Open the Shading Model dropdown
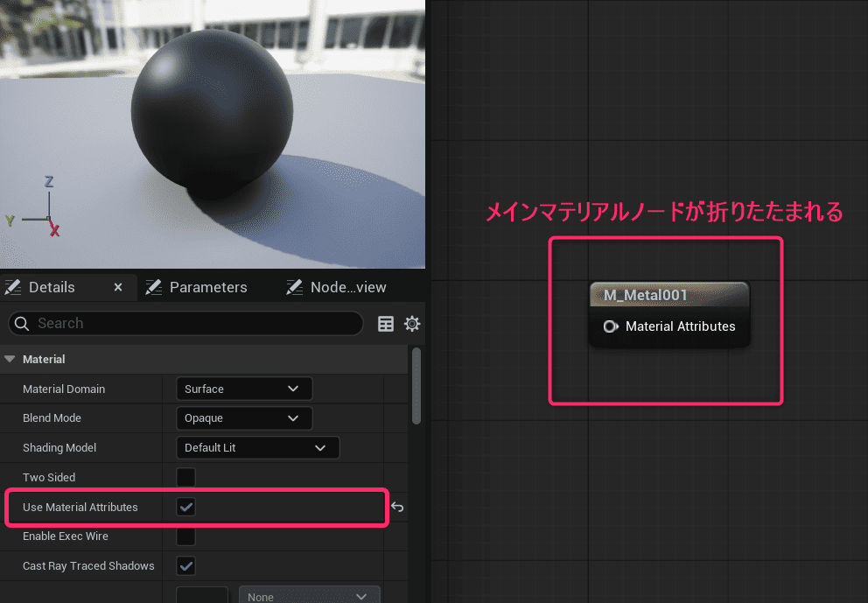Image resolution: width=868 pixels, height=603 pixels. (256, 448)
